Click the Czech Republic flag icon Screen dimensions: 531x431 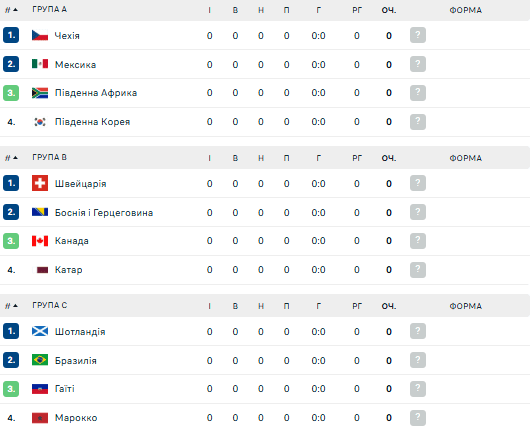(x=40, y=35)
